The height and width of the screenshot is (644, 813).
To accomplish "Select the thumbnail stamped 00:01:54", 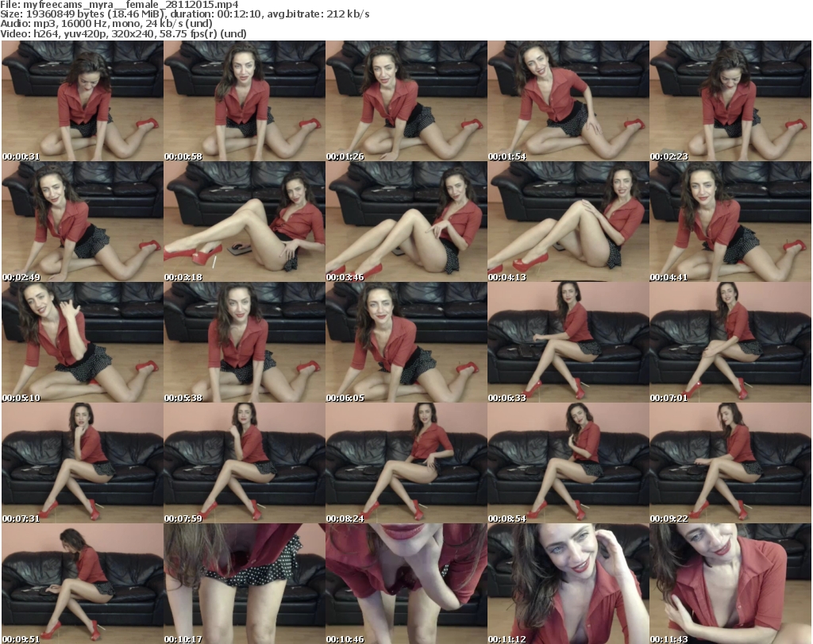I will coord(568,101).
